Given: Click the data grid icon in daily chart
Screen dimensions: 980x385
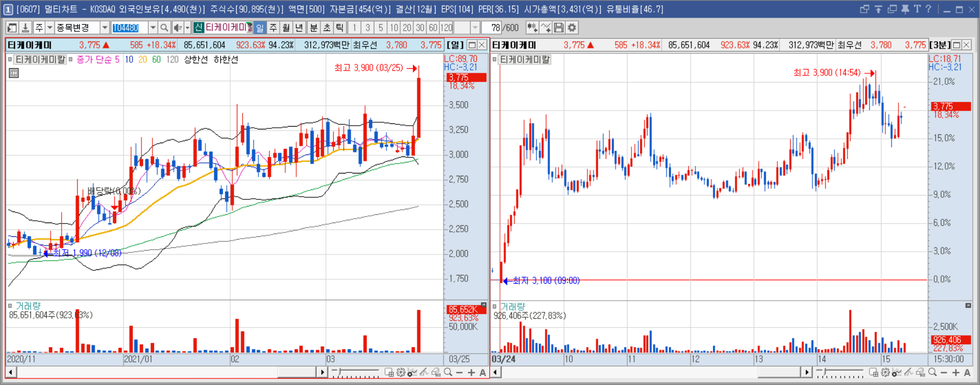Looking at the screenshot, I should [x=14, y=73].
